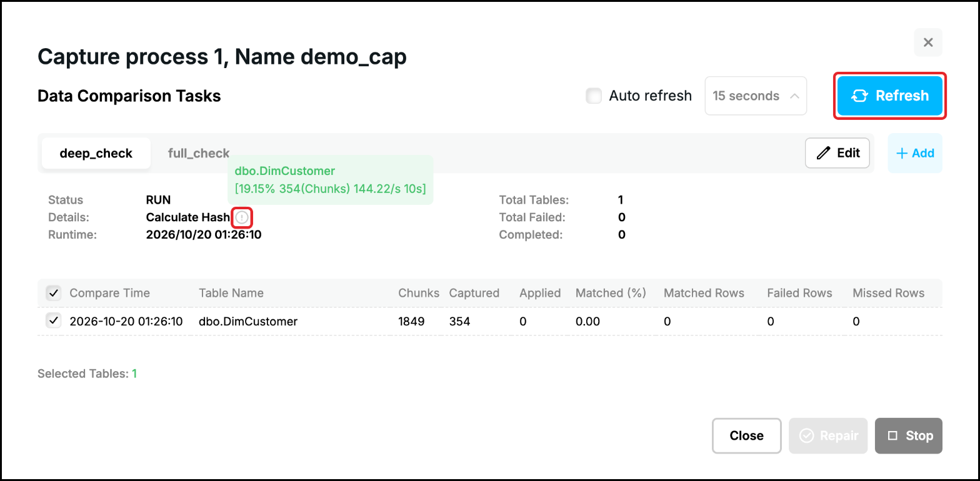Click the 2026-10-20 01:26:10 compare time cell
Image resolution: width=980 pixels, height=481 pixels.
click(x=126, y=322)
